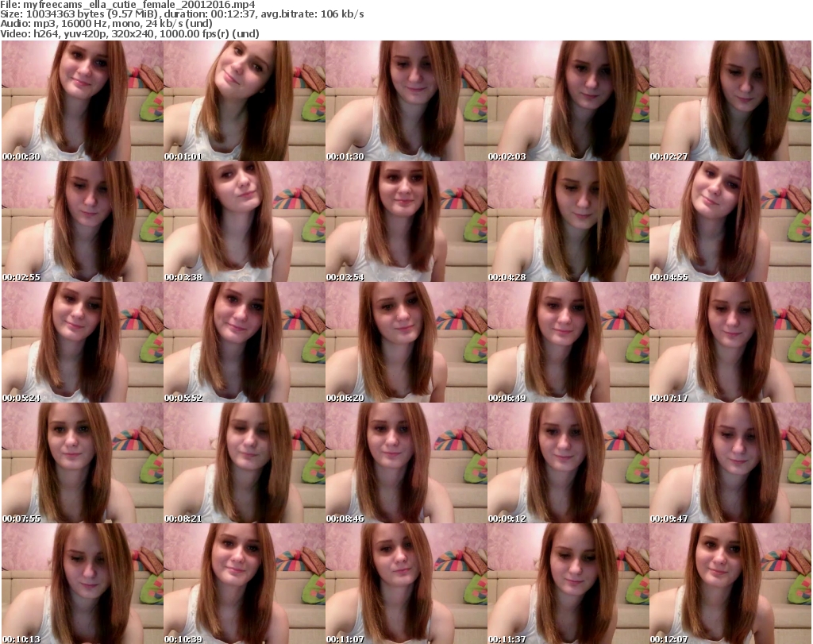The width and height of the screenshot is (813, 644).
Task: Select the frame stamped 00:10:13
Action: pyautogui.click(x=83, y=584)
